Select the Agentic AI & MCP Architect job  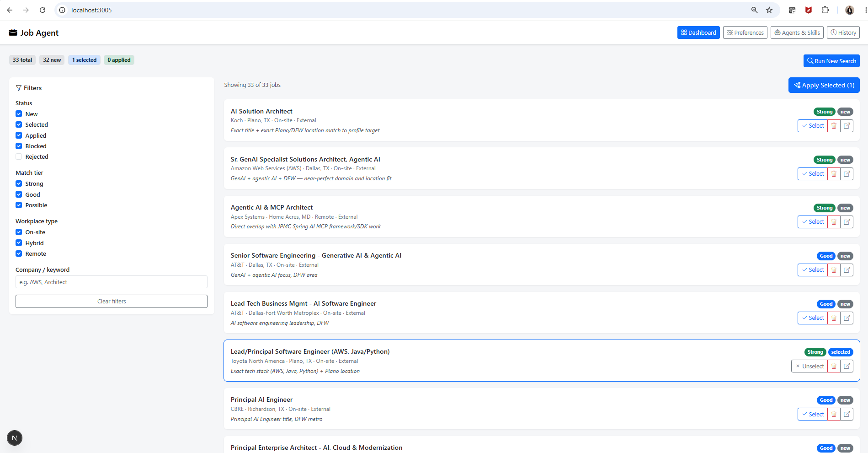813,222
